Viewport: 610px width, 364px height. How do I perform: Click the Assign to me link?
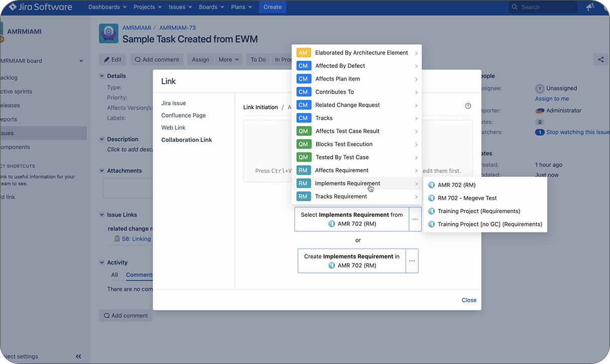click(552, 99)
